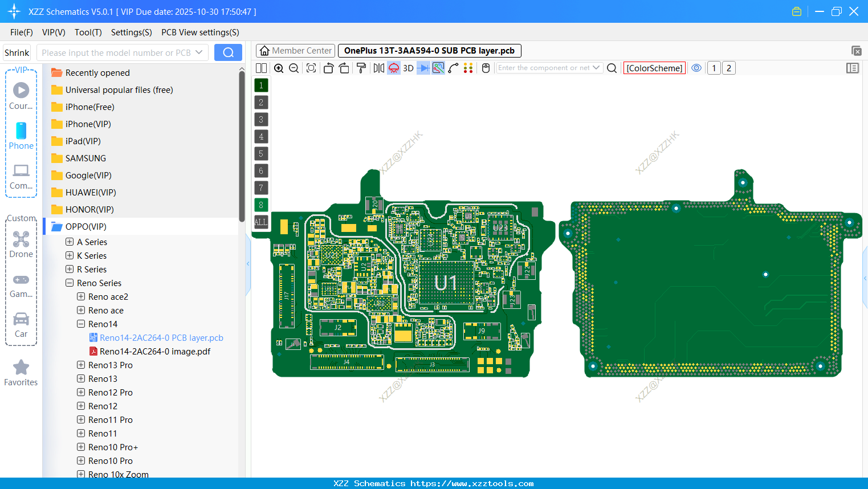Open the Car category
The image size is (868, 489).
point(21,325)
